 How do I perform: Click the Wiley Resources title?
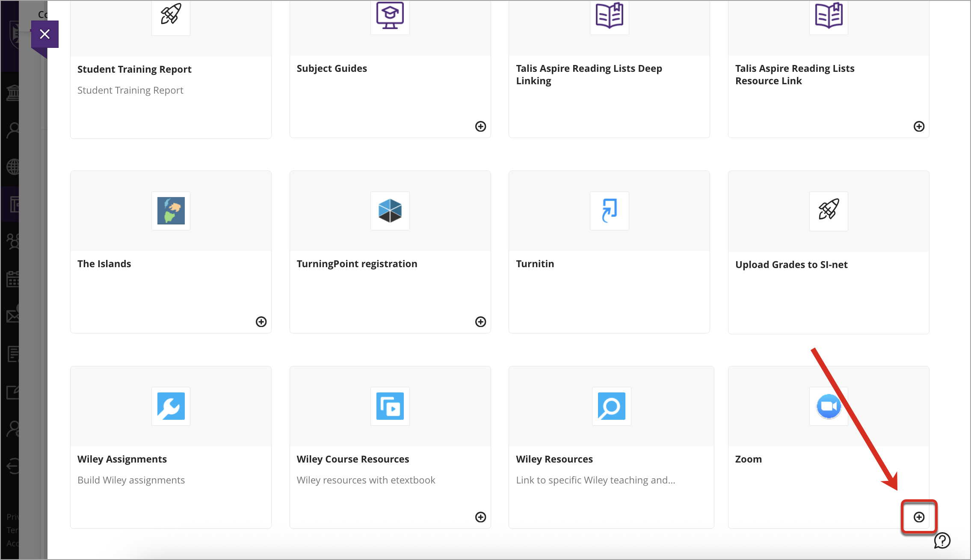click(554, 459)
